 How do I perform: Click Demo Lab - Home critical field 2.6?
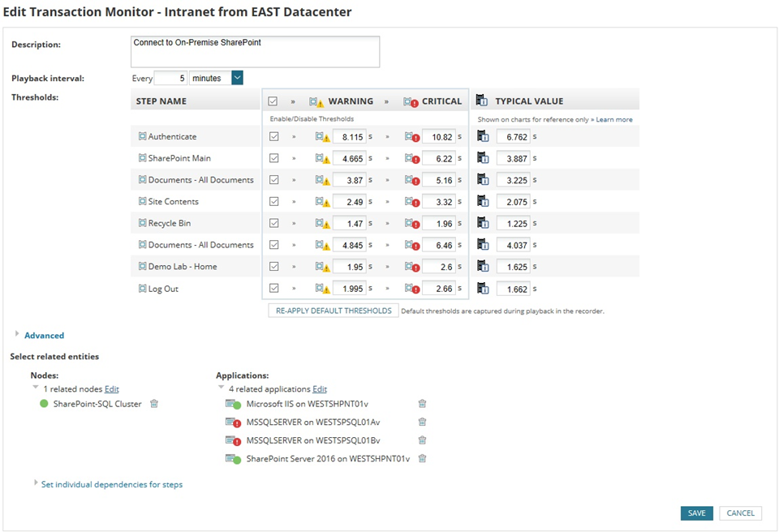coord(439,267)
